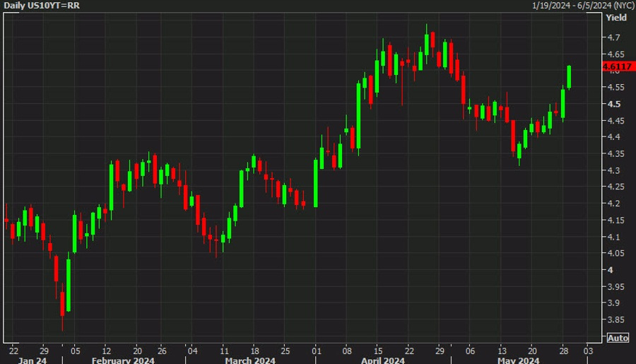Image resolution: width=636 pixels, height=364 pixels.
Task: Click the Yield axis header
Action: point(616,18)
